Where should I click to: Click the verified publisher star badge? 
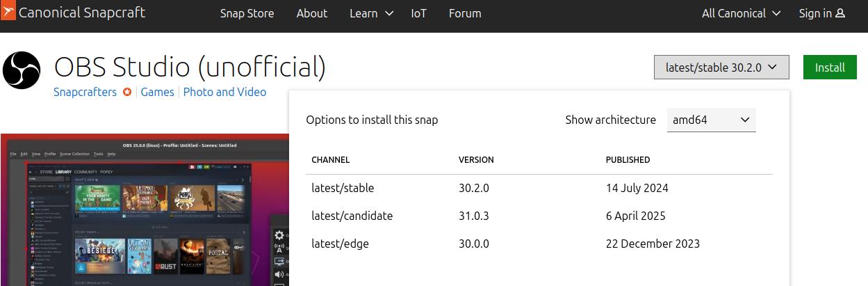click(x=127, y=92)
